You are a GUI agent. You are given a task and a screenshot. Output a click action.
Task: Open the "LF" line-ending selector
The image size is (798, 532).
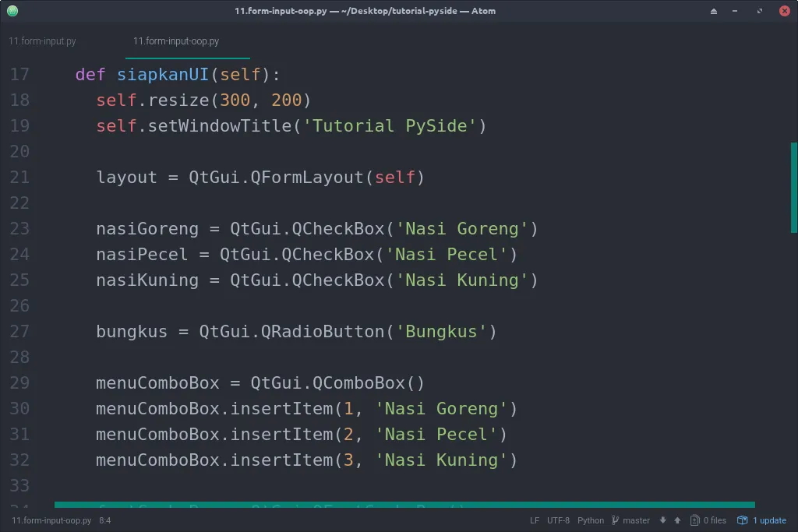(534, 520)
